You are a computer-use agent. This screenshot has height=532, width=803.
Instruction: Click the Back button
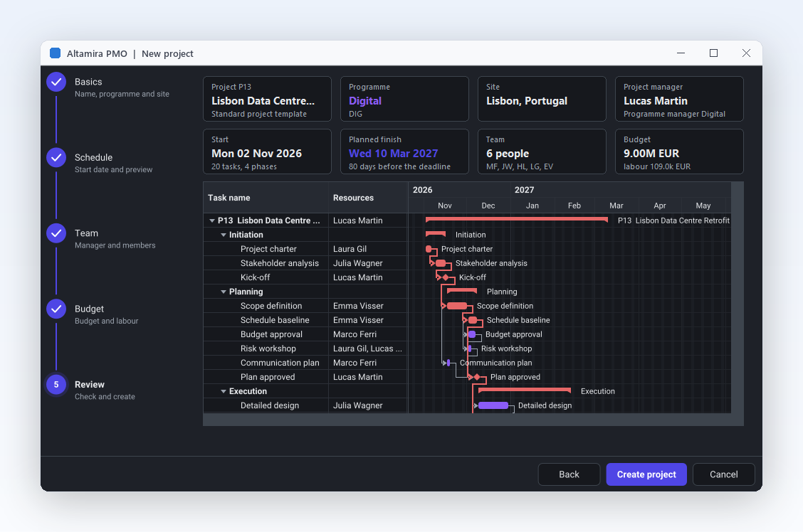(569, 474)
